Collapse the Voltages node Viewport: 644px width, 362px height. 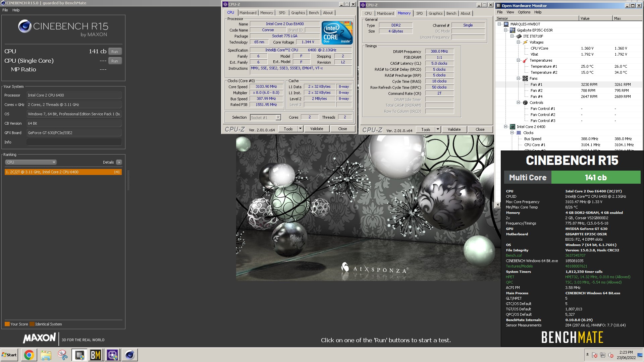click(x=518, y=42)
